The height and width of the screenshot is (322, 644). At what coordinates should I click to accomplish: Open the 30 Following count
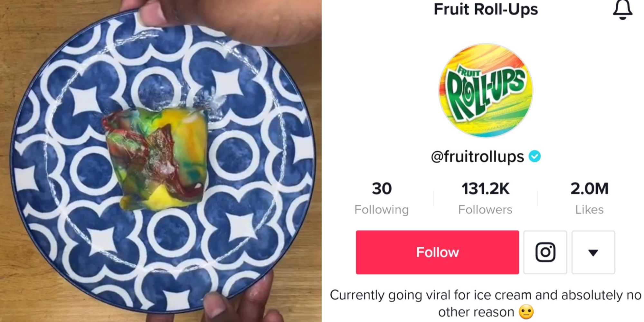tap(382, 189)
